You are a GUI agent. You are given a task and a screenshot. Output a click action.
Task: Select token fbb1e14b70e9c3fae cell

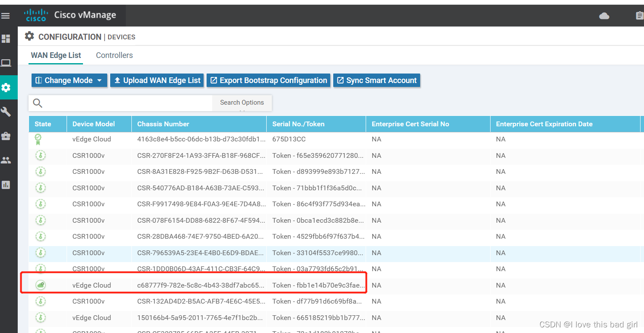pos(316,285)
